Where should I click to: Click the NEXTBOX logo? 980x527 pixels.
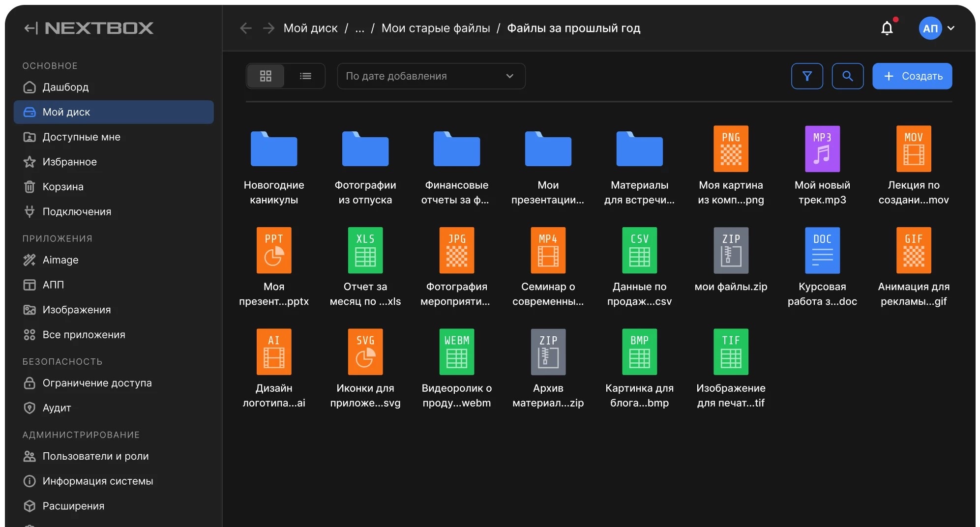(x=99, y=28)
